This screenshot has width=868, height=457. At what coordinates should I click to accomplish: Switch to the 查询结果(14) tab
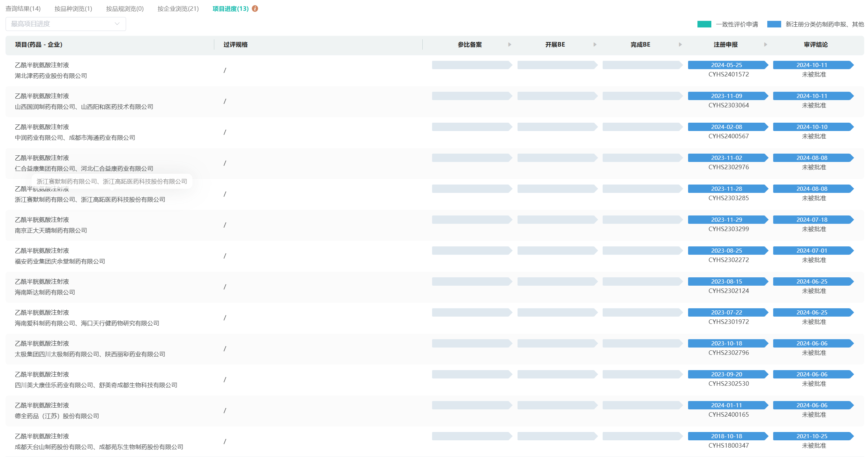click(23, 9)
